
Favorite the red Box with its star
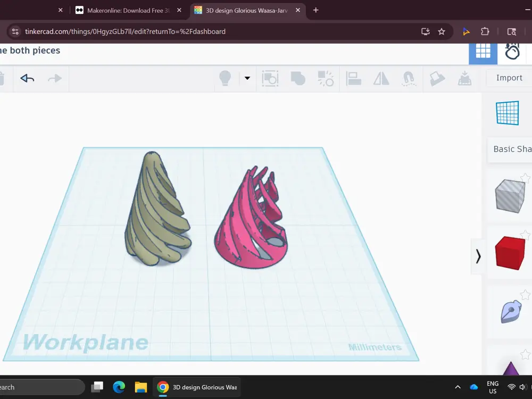[526, 235]
